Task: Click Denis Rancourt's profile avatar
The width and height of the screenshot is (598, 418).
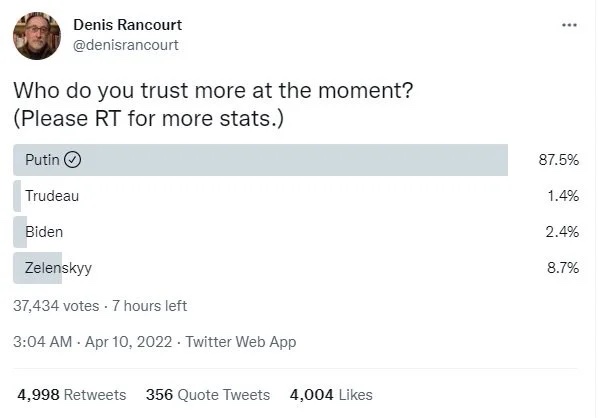Action: (x=37, y=35)
